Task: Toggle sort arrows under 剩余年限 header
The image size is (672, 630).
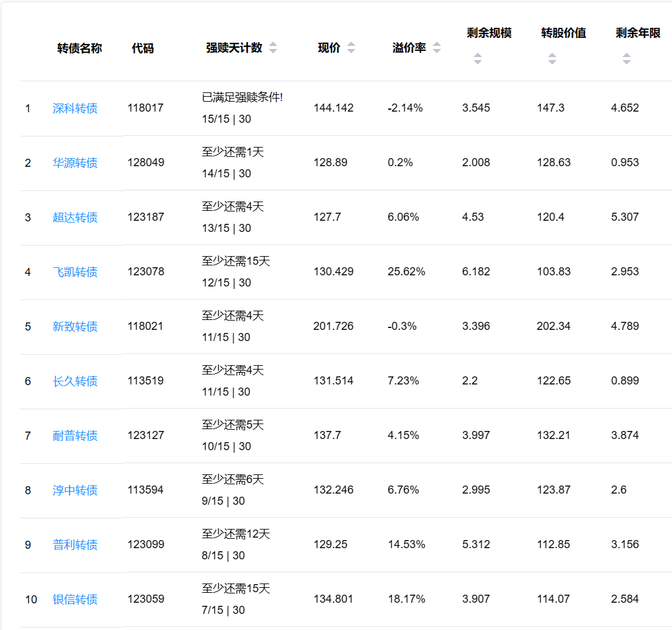Action: 626,59
